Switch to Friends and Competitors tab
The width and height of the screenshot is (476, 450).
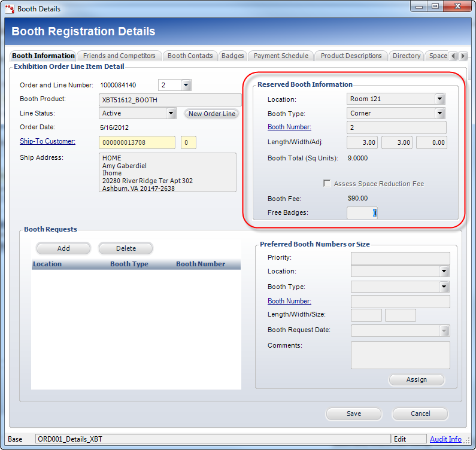pyautogui.click(x=119, y=56)
